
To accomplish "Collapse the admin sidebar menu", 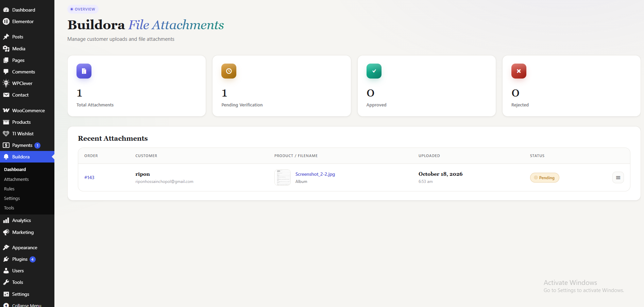I will click(27, 305).
